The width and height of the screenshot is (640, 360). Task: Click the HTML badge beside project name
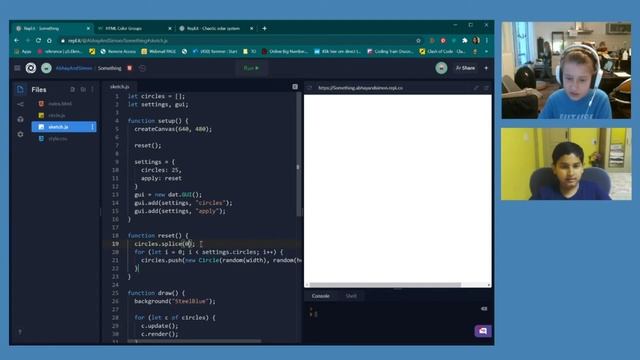pyautogui.click(x=129, y=68)
